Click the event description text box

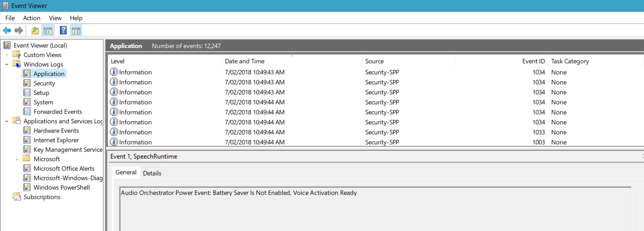pos(375,209)
